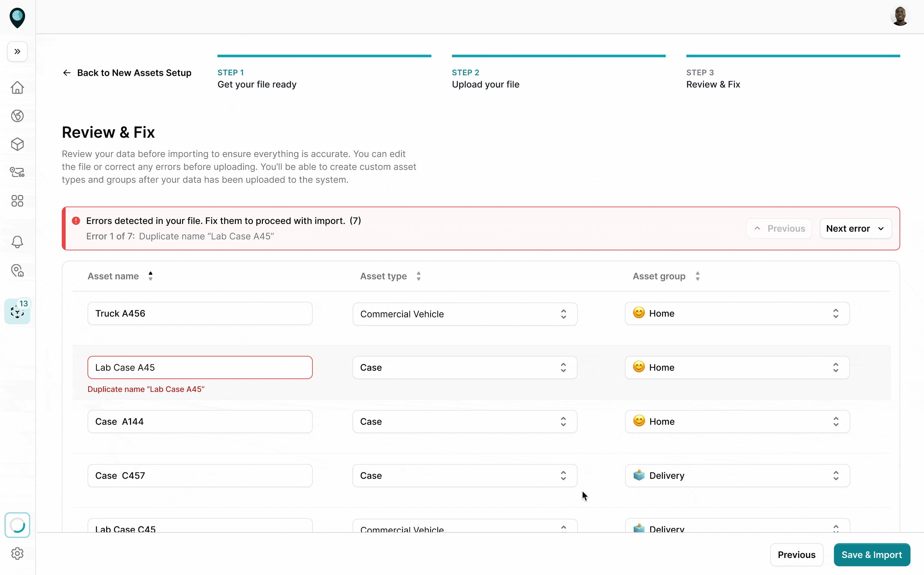
Task: Open the apps grid icon
Action: pos(17,201)
